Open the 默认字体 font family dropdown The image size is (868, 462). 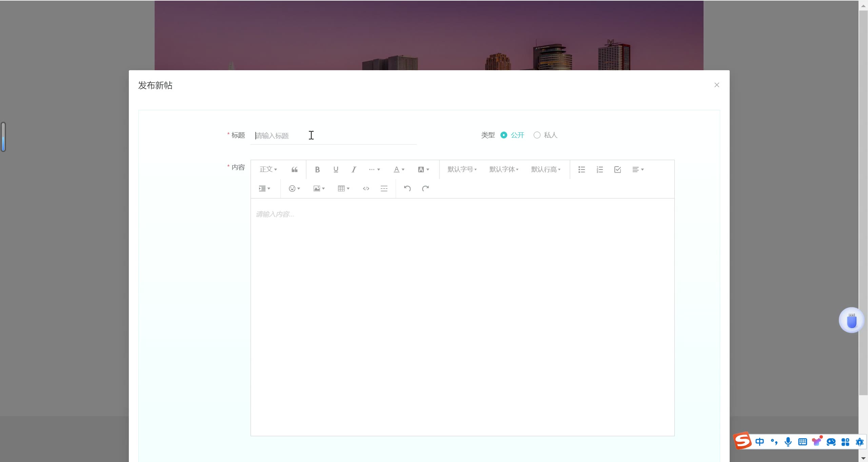tap(504, 170)
